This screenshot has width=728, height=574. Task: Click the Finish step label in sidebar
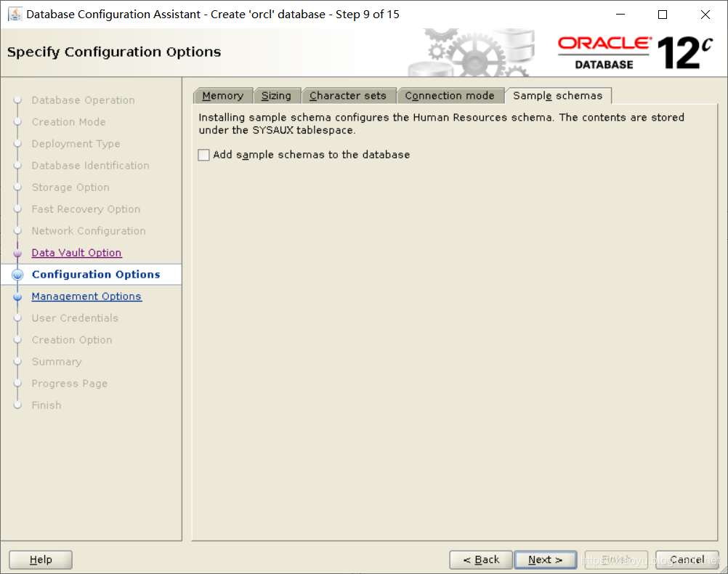pos(46,405)
